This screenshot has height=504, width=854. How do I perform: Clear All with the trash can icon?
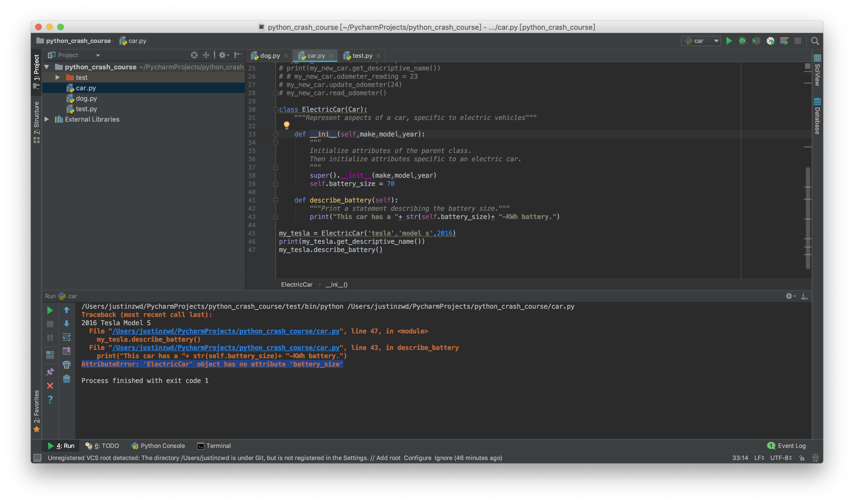pos(67,379)
